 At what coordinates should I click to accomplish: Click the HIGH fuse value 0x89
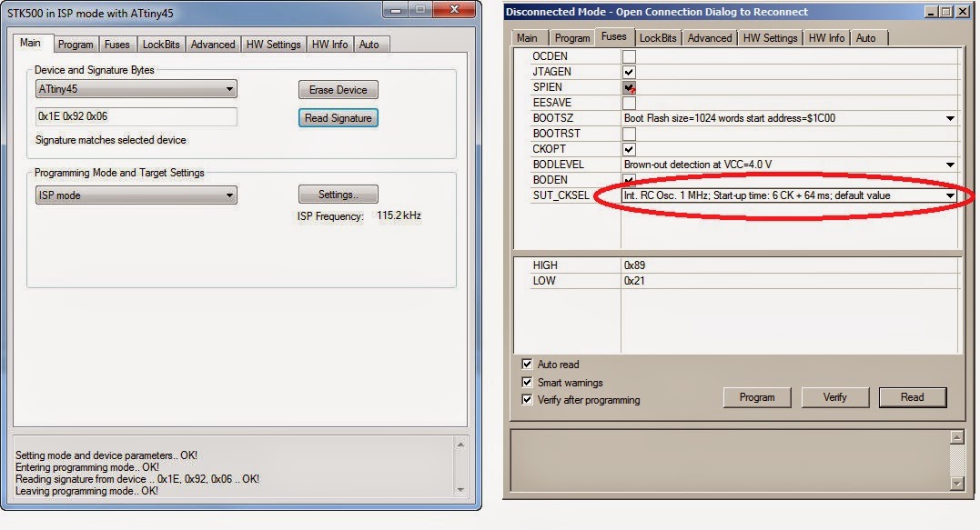pos(634,265)
